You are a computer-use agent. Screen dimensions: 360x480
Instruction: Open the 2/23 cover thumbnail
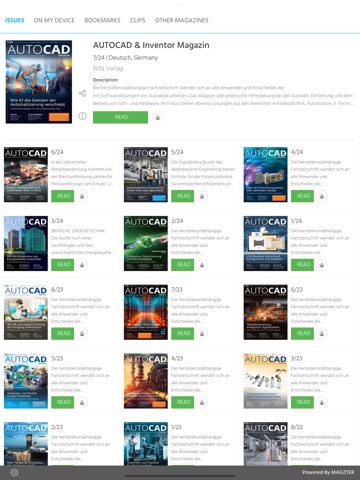(26, 444)
